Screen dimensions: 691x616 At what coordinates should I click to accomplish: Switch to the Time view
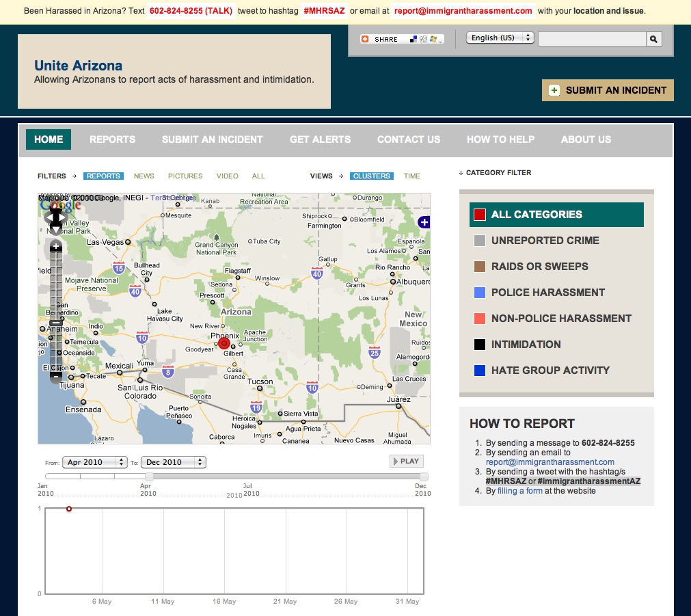point(411,176)
